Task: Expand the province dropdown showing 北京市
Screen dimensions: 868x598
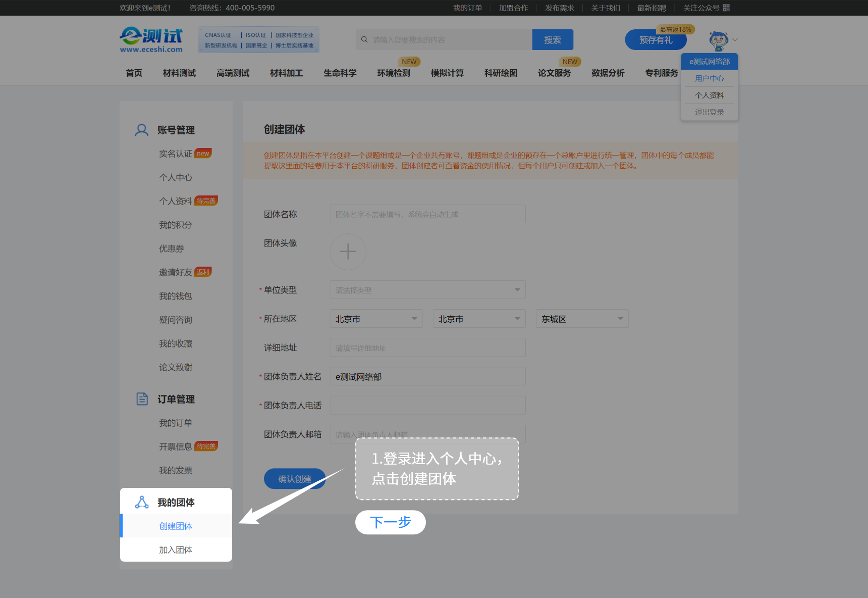Action: tap(375, 318)
